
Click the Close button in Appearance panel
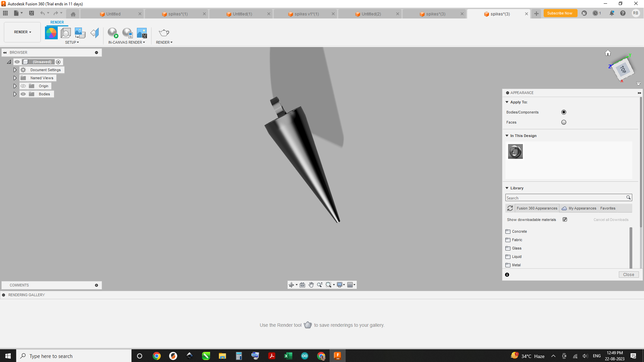pyautogui.click(x=628, y=274)
